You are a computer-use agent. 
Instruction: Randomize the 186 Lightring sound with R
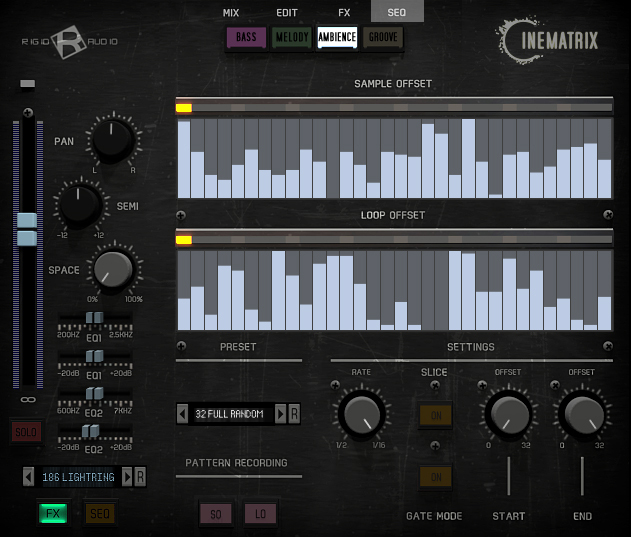pyautogui.click(x=140, y=477)
